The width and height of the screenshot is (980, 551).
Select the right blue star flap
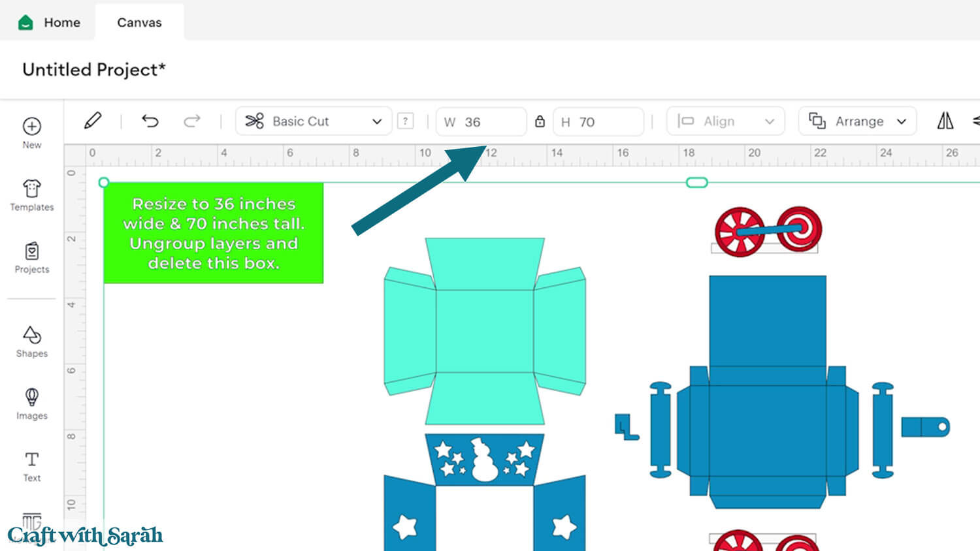click(x=560, y=514)
